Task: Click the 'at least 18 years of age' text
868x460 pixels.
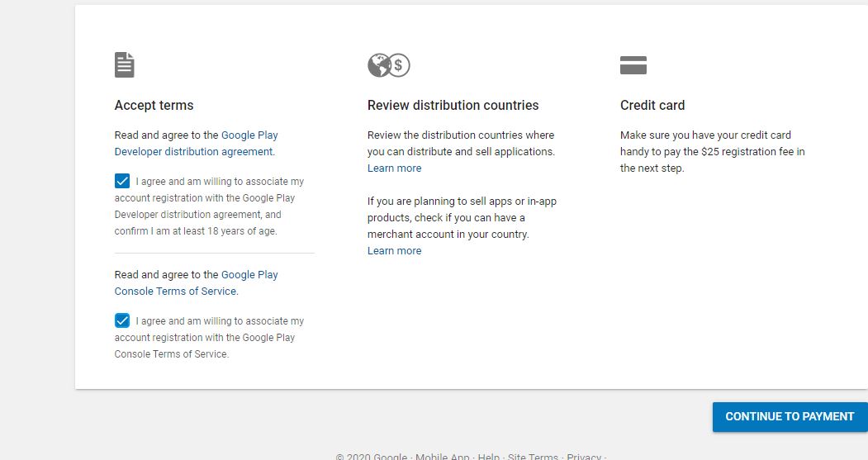Action: [x=224, y=231]
